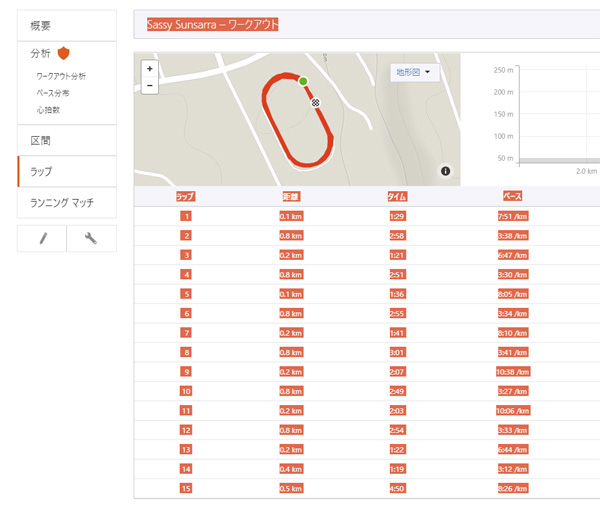Open the ランニング マッチ tab
The height and width of the screenshot is (512, 600).
(x=66, y=202)
